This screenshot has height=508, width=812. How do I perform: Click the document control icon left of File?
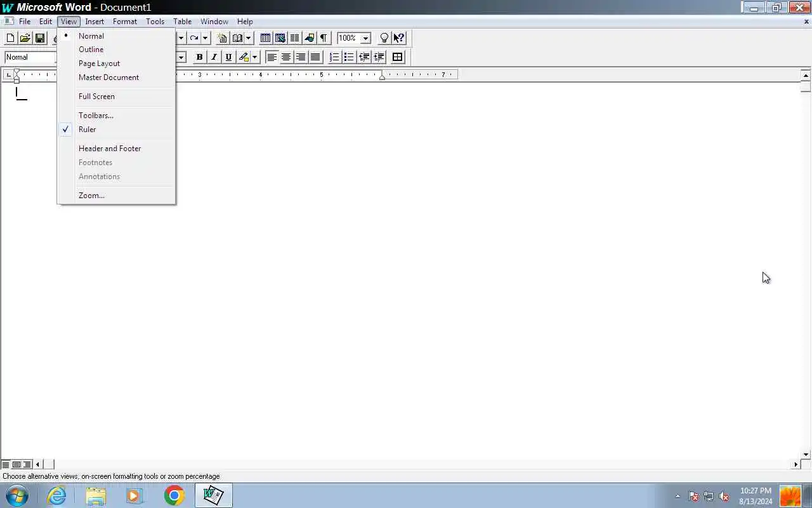[8, 21]
